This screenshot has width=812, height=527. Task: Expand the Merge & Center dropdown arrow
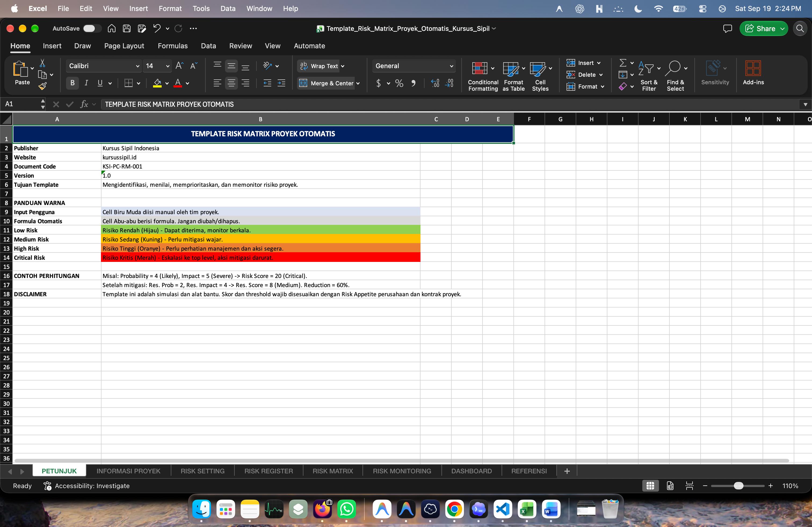(x=358, y=83)
